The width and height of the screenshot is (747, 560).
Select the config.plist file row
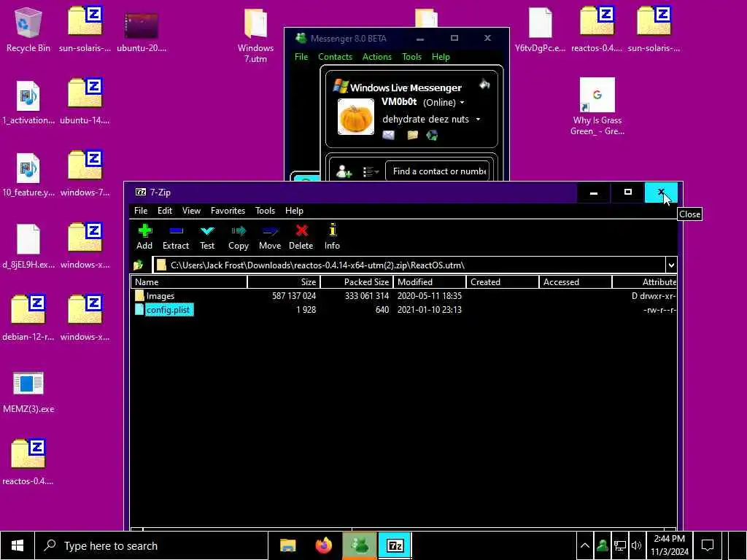[x=404, y=309]
